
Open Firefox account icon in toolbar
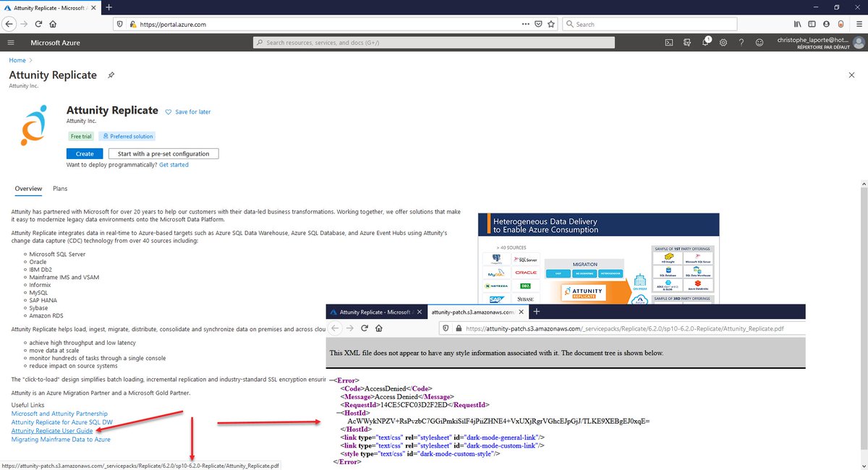826,24
